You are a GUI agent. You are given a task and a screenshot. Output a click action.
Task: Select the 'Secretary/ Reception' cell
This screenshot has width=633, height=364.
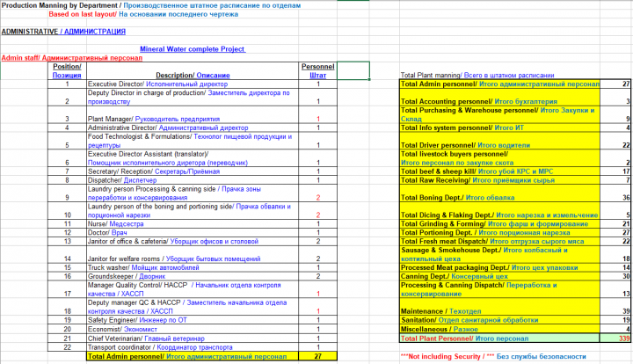(x=193, y=171)
